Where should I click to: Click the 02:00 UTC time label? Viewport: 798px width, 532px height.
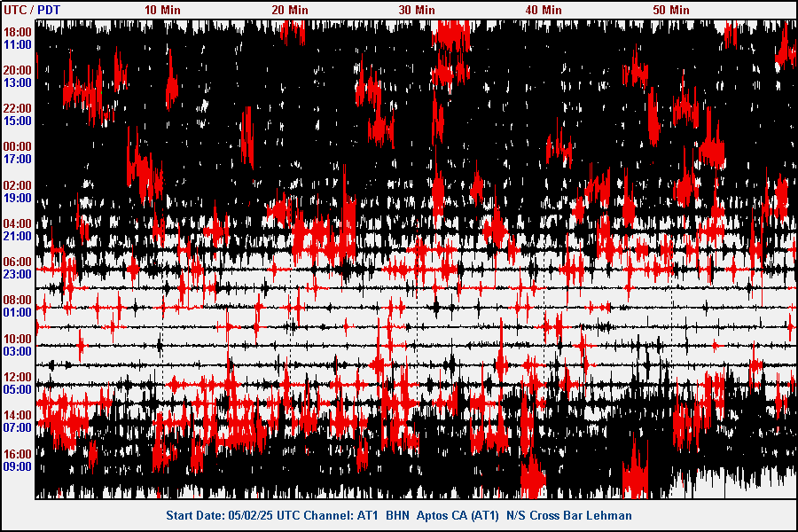pos(18,185)
